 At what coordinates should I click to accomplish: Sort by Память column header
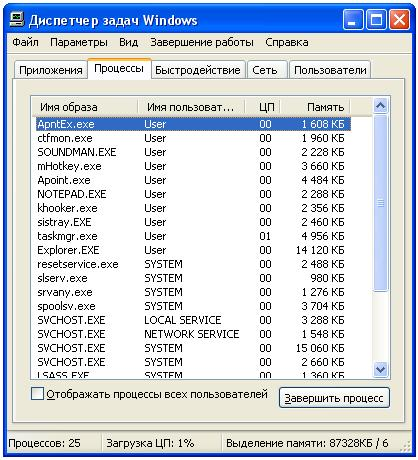(x=315, y=107)
